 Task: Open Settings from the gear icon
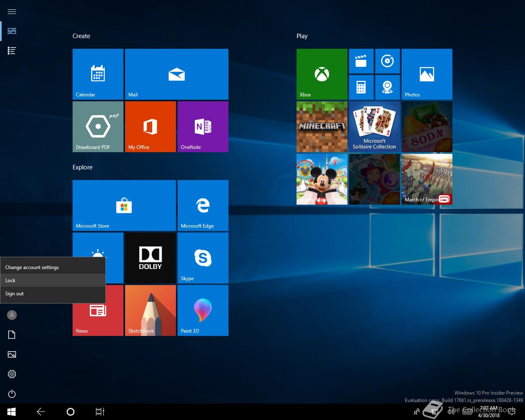coord(12,374)
